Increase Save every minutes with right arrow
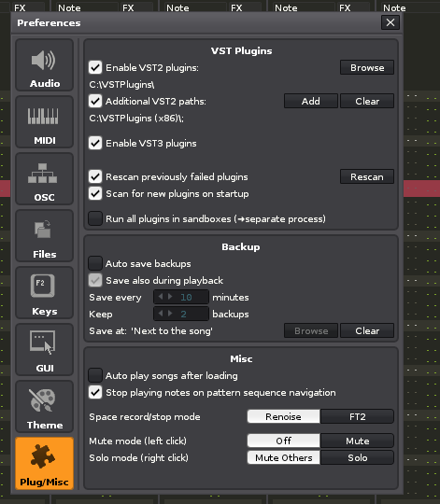Viewport: 440px width, 504px height. coord(170,297)
